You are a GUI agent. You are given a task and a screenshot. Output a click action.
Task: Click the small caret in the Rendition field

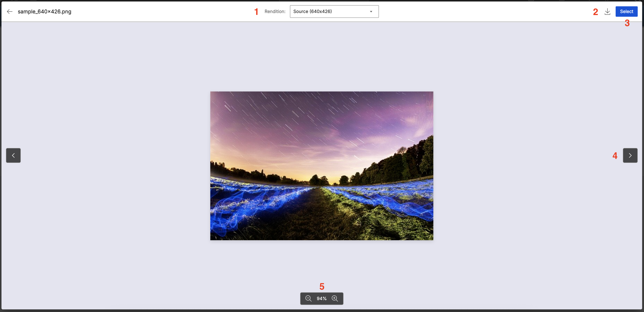tap(371, 12)
